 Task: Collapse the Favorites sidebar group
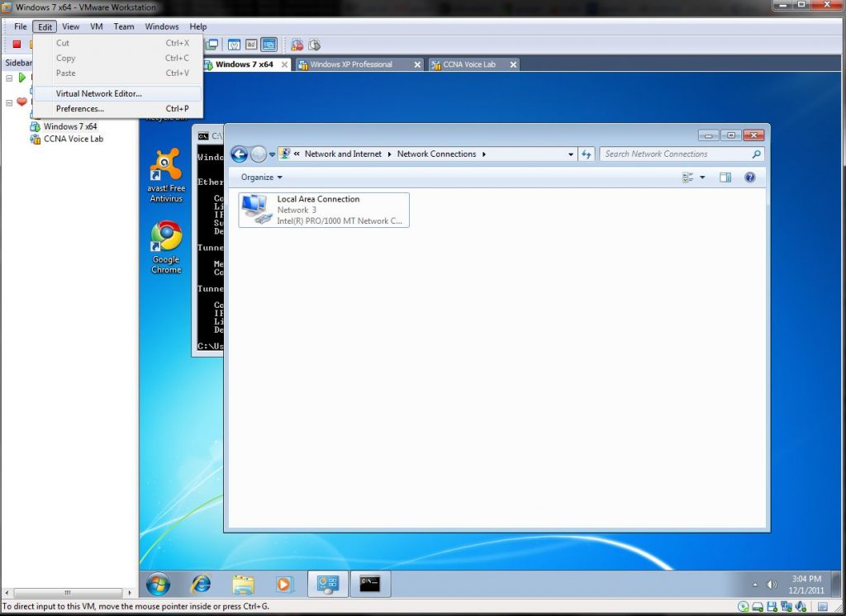[x=9, y=102]
